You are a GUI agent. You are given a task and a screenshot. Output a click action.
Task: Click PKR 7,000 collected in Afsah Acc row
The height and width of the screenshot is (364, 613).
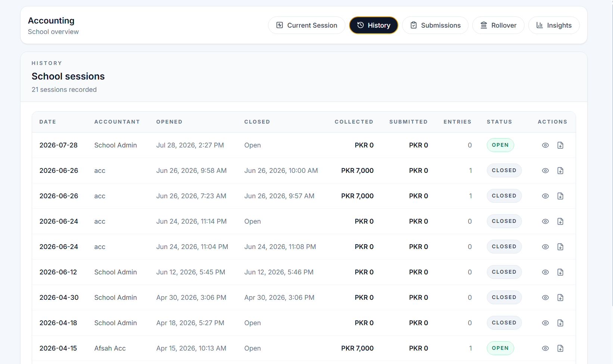click(357, 348)
